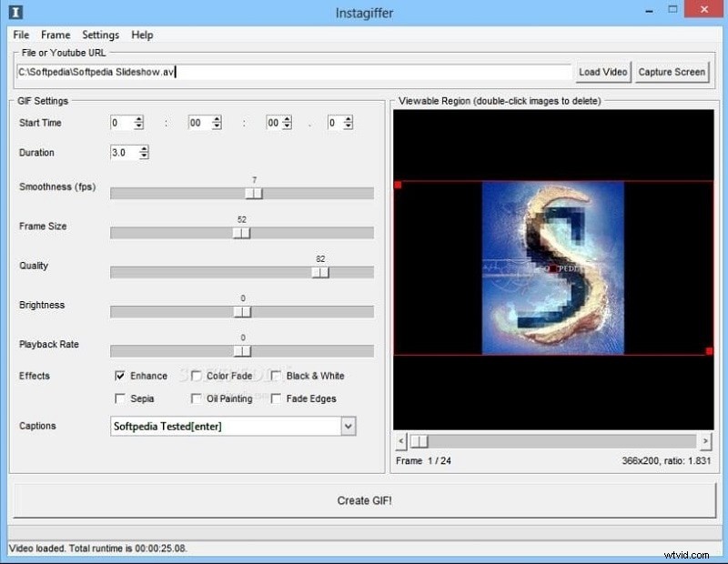Adjust the Quality slider handle

click(320, 271)
